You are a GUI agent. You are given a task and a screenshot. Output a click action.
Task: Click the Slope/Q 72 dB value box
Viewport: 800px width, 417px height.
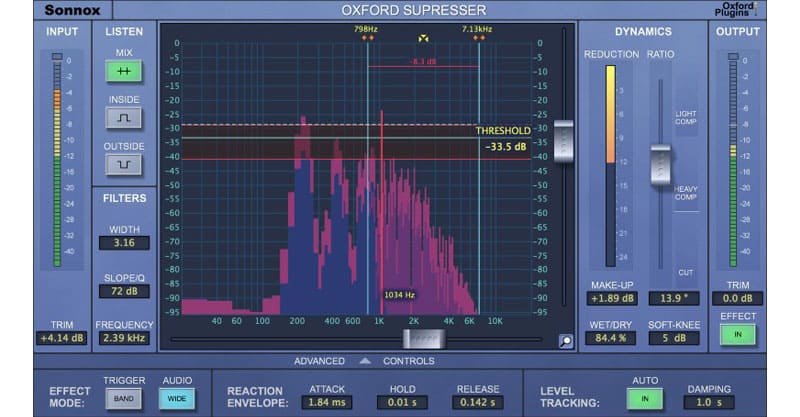125,291
